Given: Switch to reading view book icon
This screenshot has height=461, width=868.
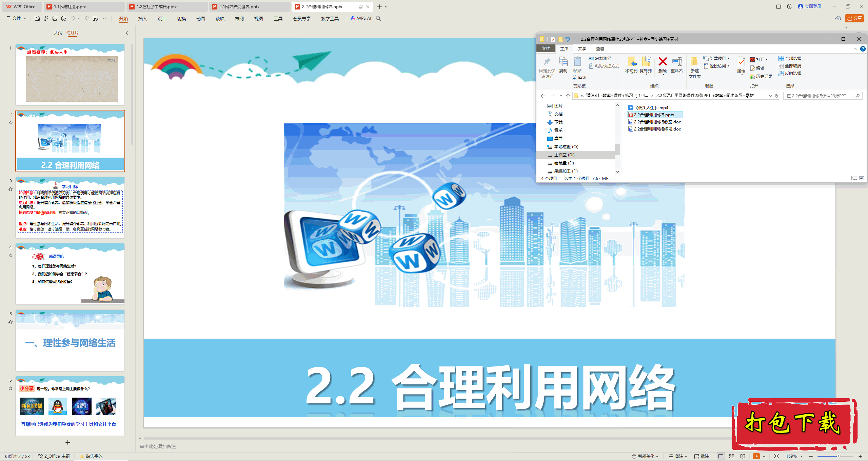Looking at the screenshot, I should (743, 456).
